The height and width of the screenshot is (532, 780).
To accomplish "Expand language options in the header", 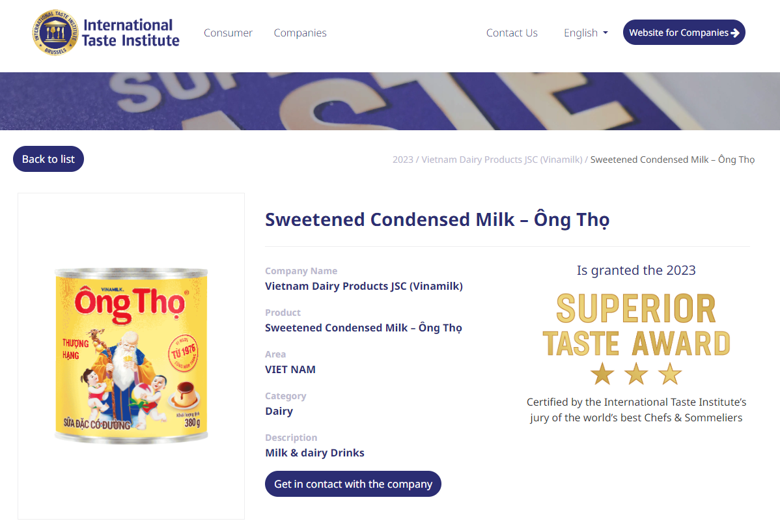I will (585, 32).
